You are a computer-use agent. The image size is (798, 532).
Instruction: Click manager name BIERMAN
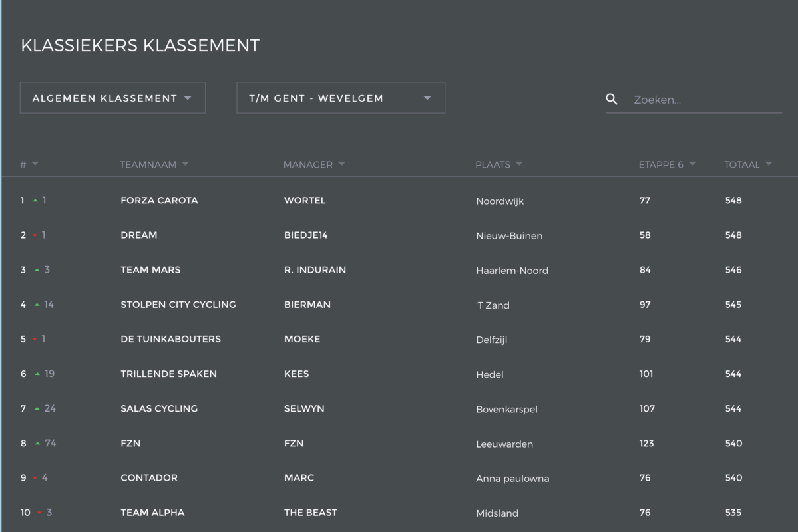point(307,304)
